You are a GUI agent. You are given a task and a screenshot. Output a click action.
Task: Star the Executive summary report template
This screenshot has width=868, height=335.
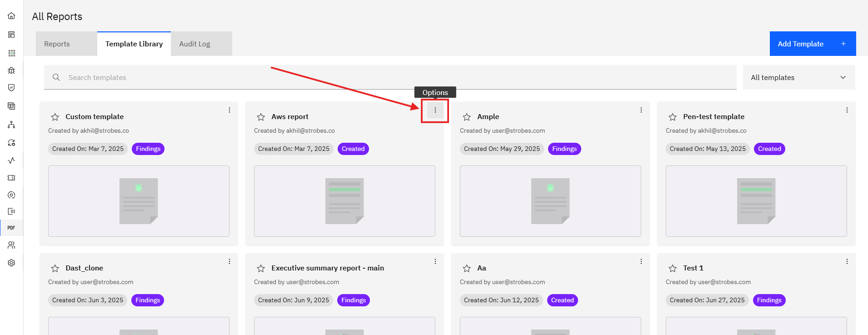coord(261,268)
